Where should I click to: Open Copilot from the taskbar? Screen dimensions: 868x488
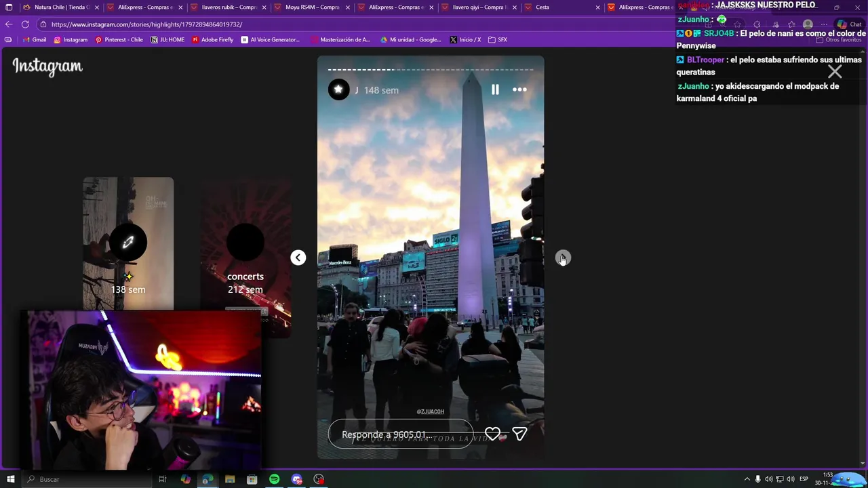point(185,479)
